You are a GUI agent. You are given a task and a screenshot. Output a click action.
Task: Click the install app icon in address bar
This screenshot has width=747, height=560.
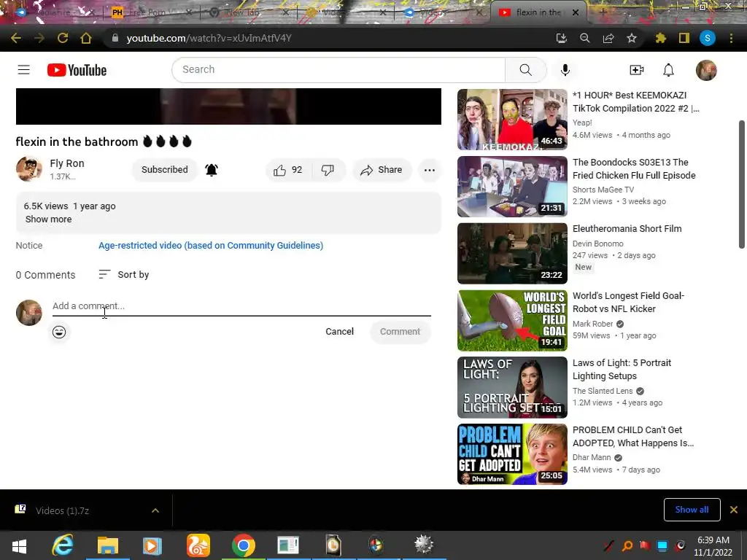point(562,38)
